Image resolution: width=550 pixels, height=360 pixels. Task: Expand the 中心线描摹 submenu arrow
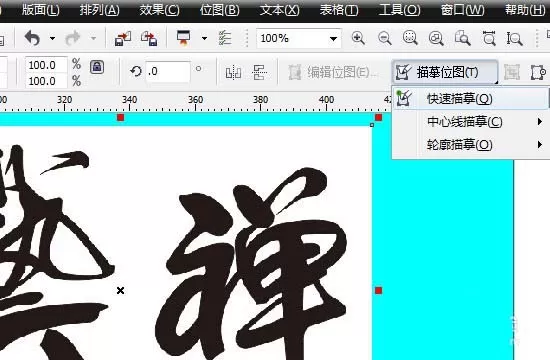coord(539,122)
